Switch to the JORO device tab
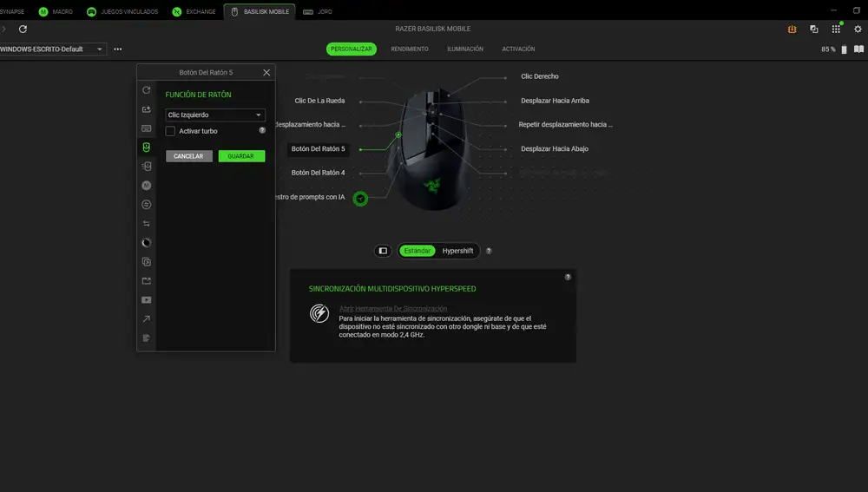This screenshot has height=492, width=868. click(317, 11)
